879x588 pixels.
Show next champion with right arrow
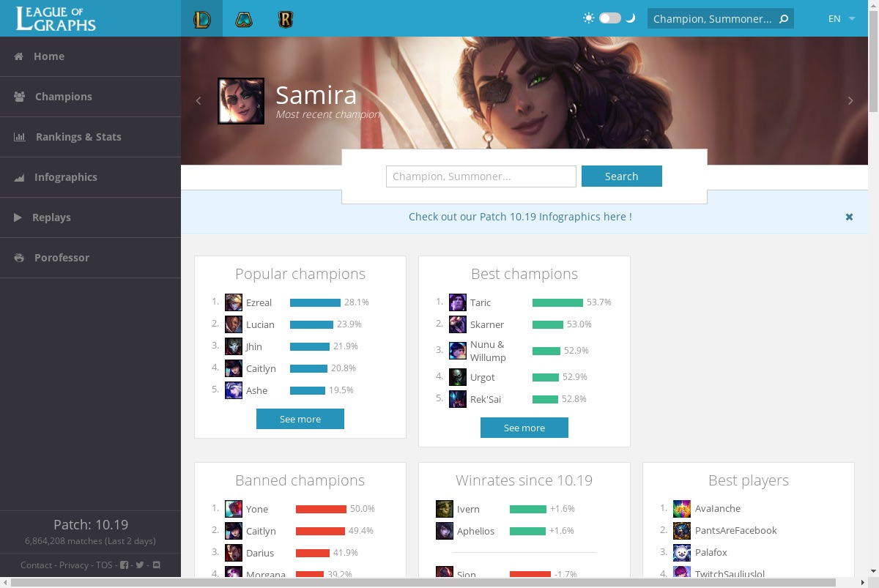click(x=850, y=101)
